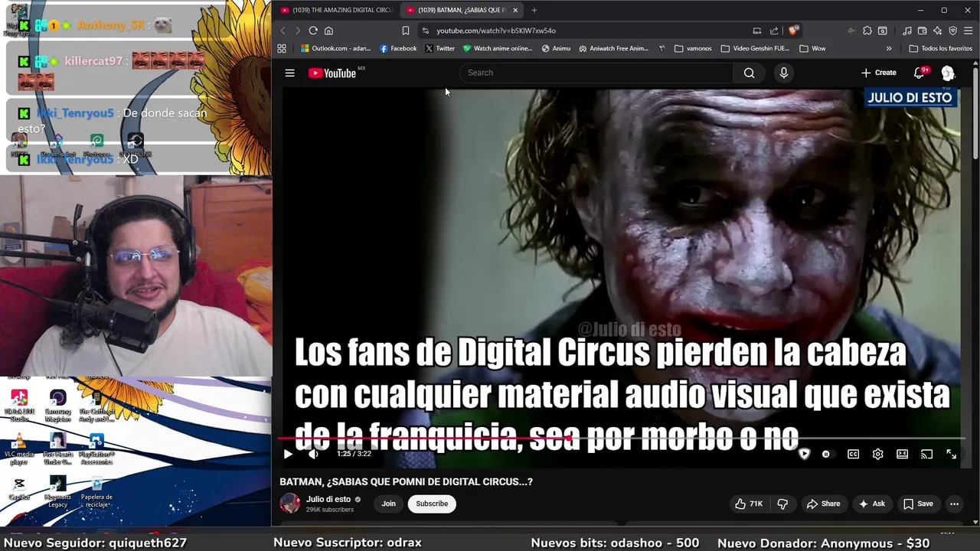This screenshot has height=551, width=980.
Task: Click the Ask button below video
Action: (x=871, y=504)
